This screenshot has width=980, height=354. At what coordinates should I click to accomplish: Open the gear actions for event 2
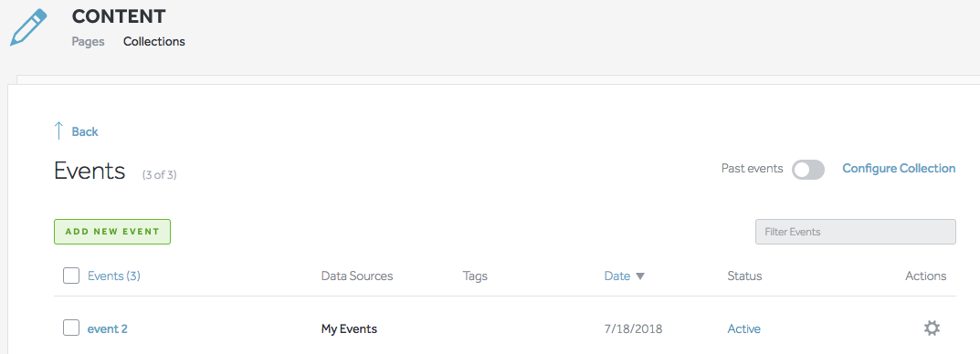pyautogui.click(x=932, y=328)
